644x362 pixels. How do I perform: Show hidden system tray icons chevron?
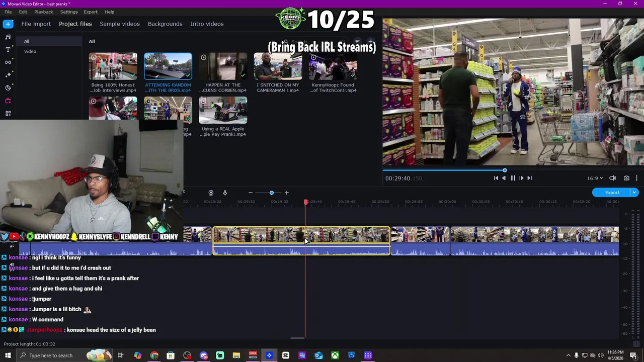click(x=569, y=355)
